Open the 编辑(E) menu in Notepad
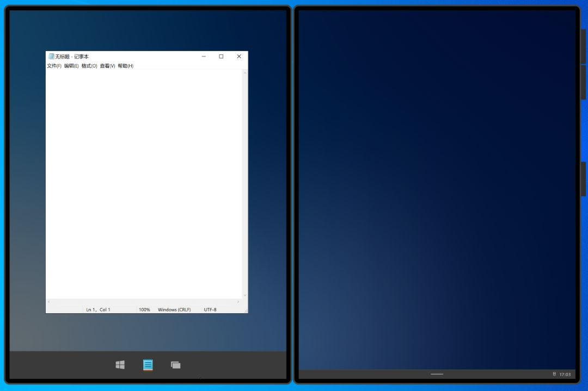This screenshot has width=588, height=391. [71, 66]
